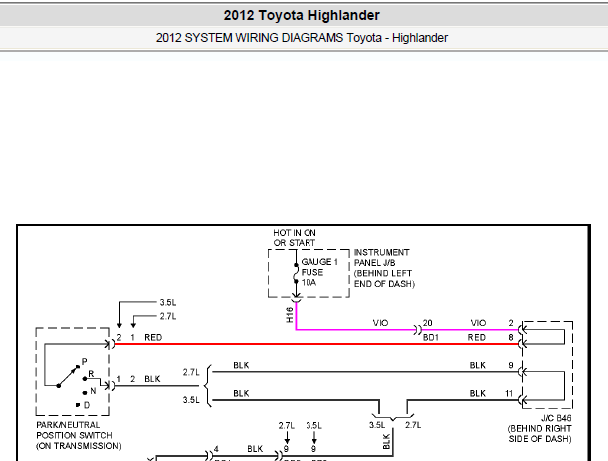Screen dimensions: 608x461
Task: Click the 'BD1' connector label
Action: pos(430,338)
